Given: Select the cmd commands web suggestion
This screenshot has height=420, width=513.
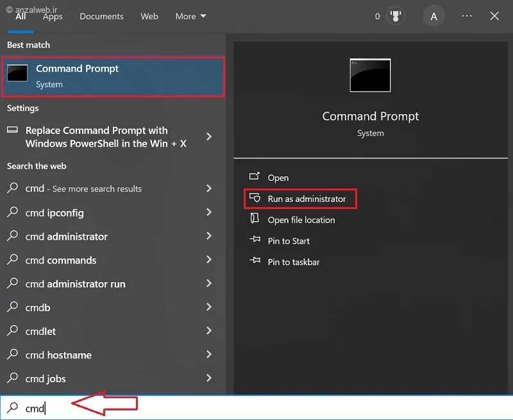Looking at the screenshot, I should [x=61, y=260].
